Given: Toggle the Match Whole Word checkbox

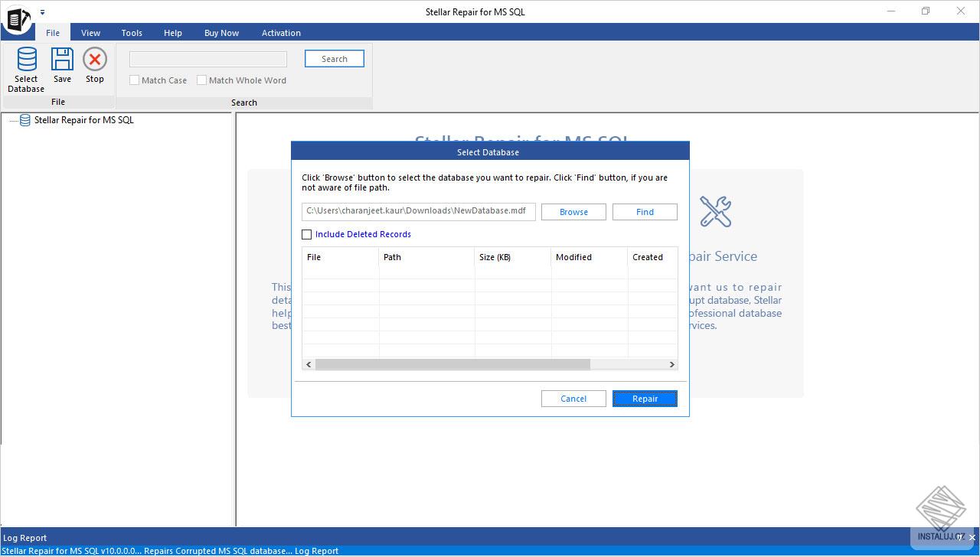Looking at the screenshot, I should [x=202, y=80].
